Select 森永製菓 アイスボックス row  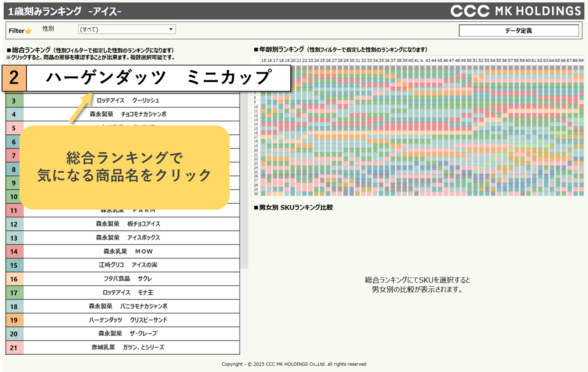pyautogui.click(x=131, y=238)
